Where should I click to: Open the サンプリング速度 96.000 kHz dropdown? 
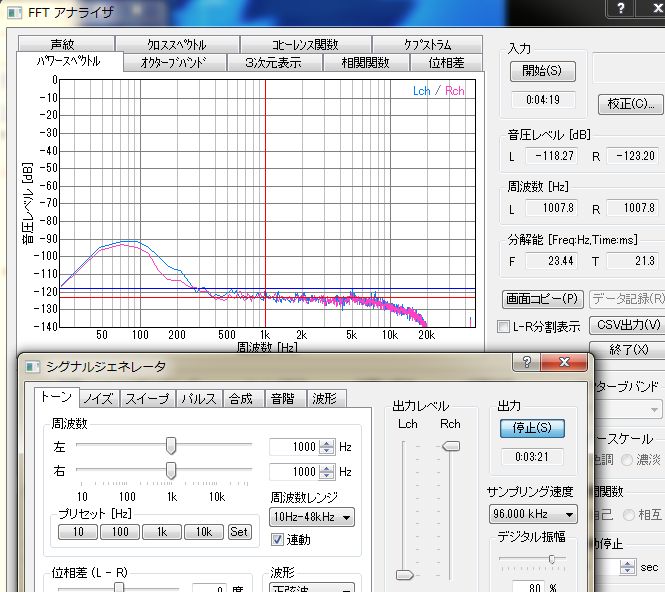[533, 514]
